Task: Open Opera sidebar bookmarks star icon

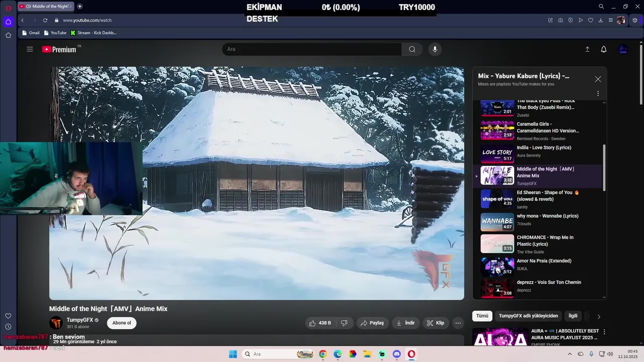Action: pyautogui.click(x=8, y=35)
